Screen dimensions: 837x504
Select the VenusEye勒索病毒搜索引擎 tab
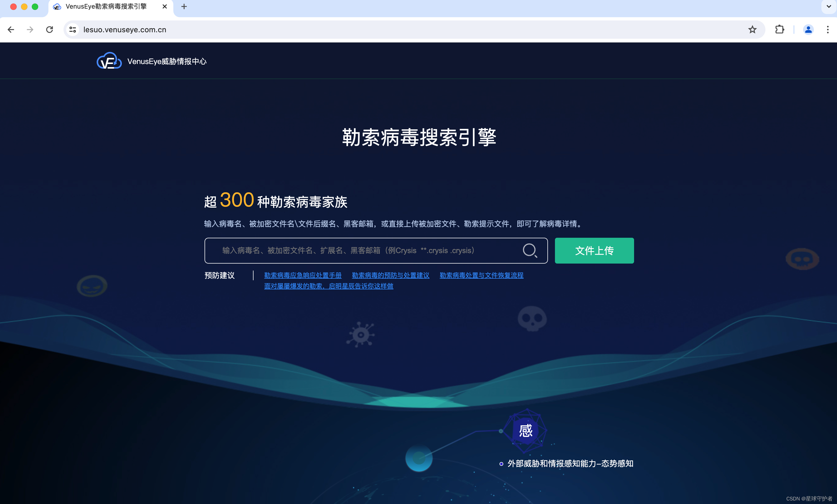coord(106,6)
